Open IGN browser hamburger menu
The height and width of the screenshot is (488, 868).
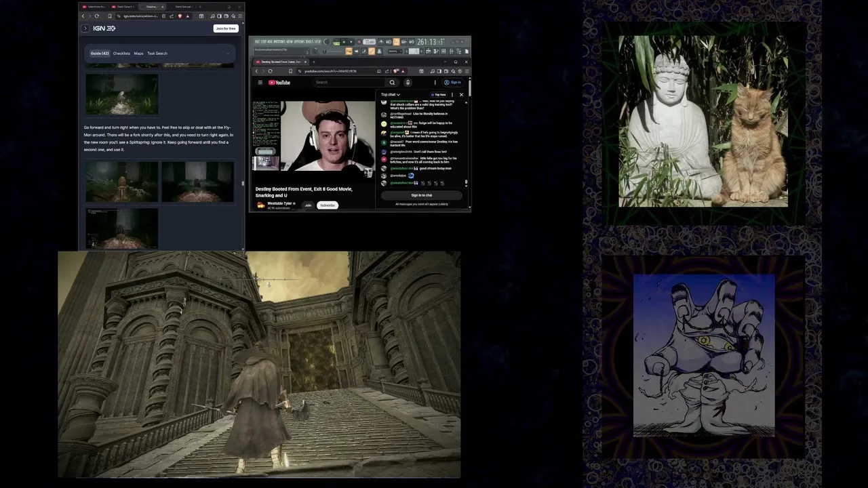click(239, 16)
